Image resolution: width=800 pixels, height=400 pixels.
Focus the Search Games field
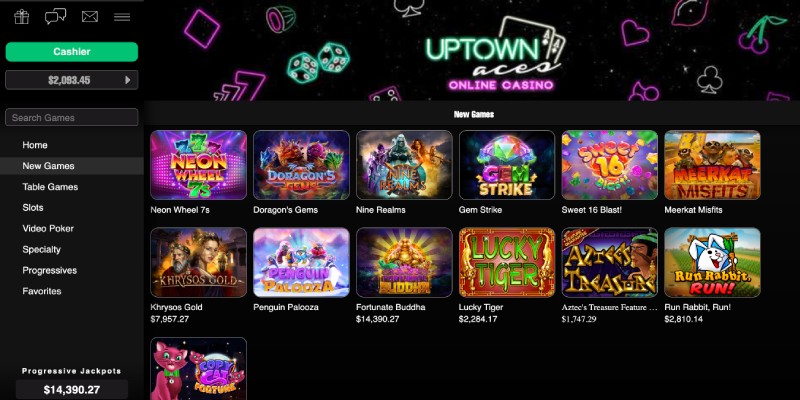tap(72, 117)
